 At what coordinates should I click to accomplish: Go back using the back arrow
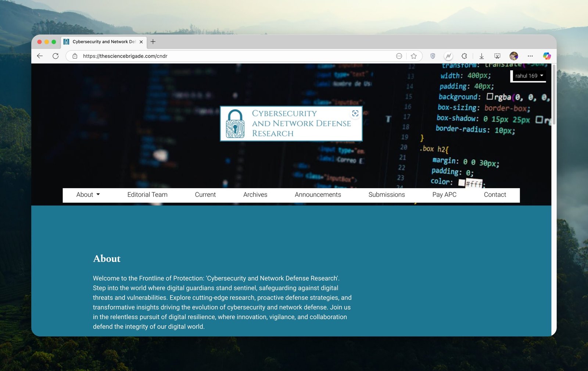40,56
